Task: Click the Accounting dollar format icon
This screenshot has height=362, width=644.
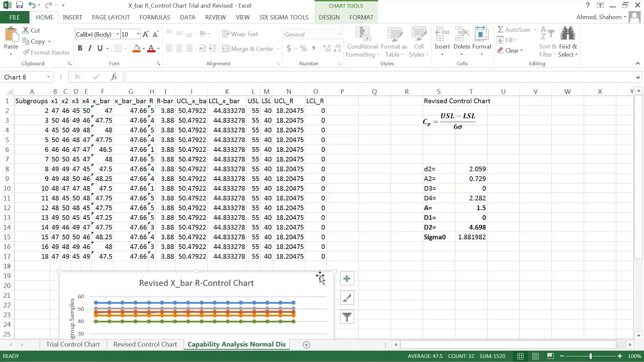Action: point(289,48)
